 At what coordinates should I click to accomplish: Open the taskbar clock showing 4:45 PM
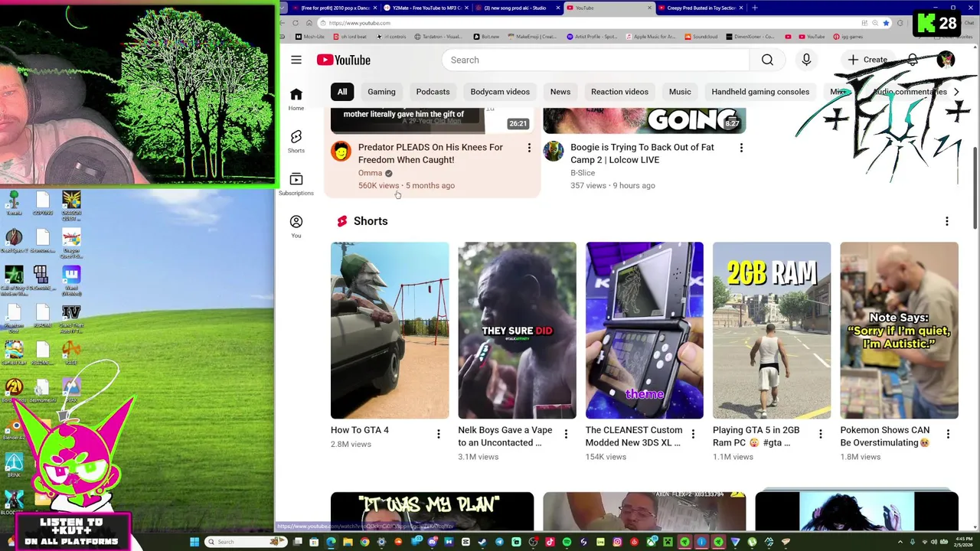tap(963, 542)
